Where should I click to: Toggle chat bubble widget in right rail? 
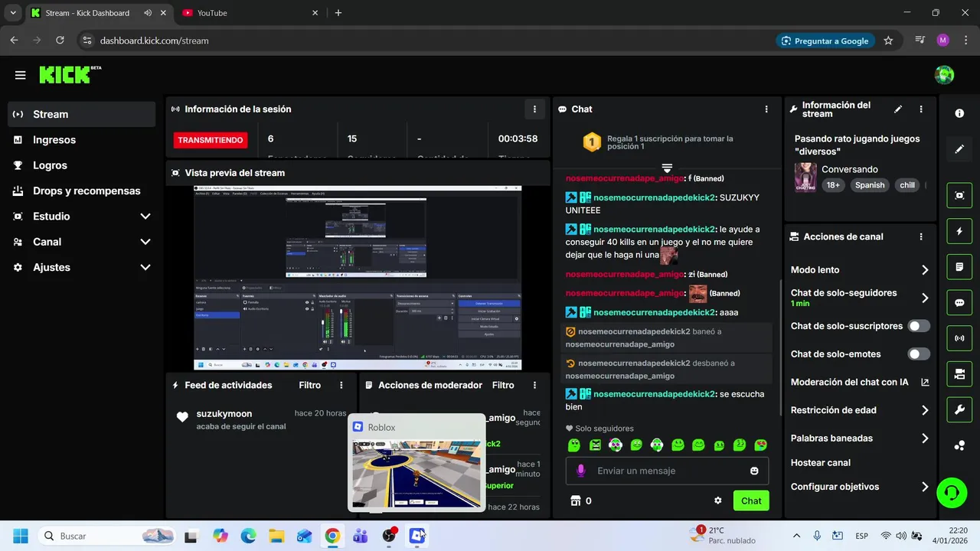click(959, 302)
